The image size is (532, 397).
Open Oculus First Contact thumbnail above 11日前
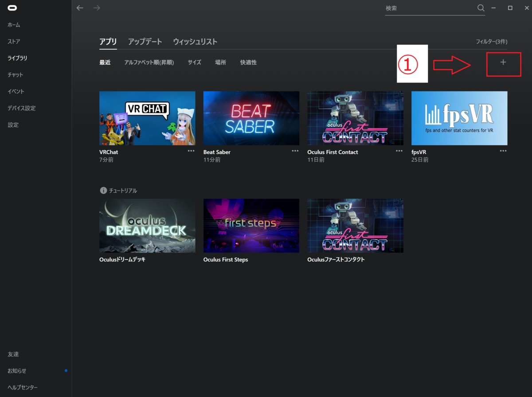355,118
